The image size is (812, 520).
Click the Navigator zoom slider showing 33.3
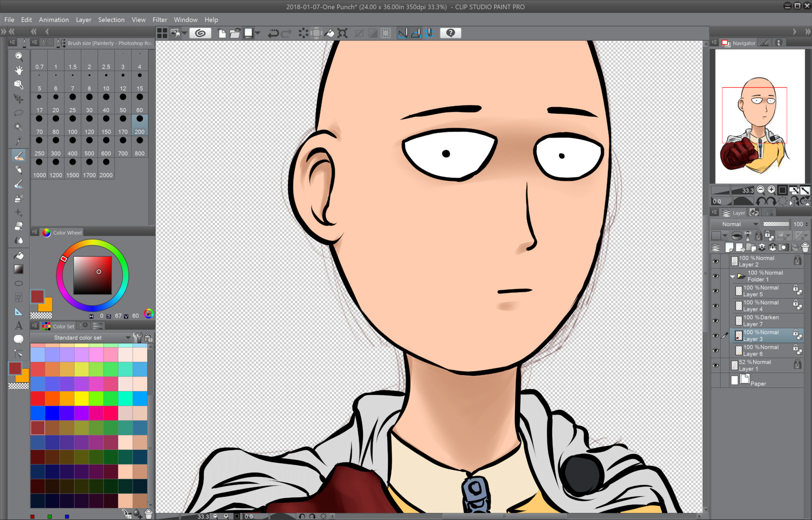tap(733, 190)
